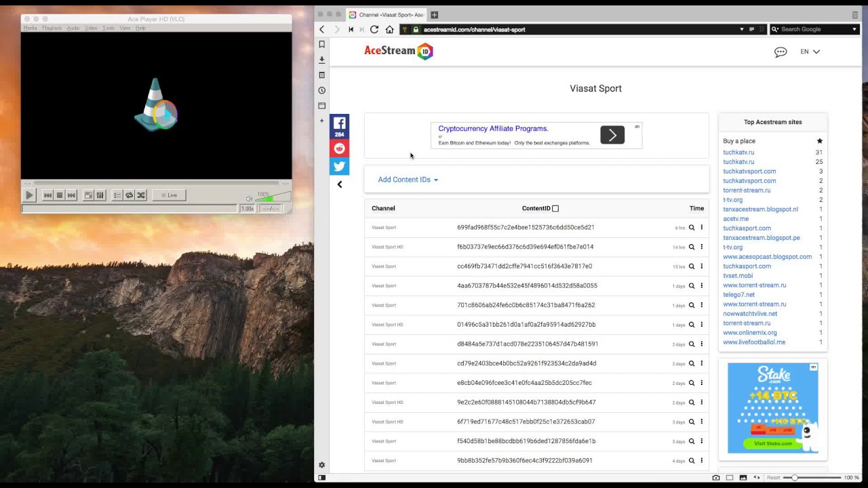Click Buy a place link
This screenshot has width=868, height=488.
[739, 141]
